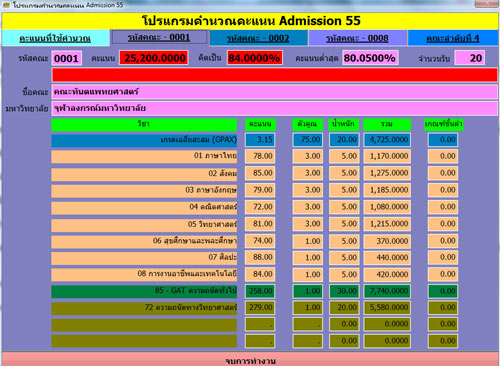The width and height of the screenshot is (500, 366).
Task: Select the 72 ความถนัดทางวิทยาศาสตร์ label
Action: pos(144,308)
